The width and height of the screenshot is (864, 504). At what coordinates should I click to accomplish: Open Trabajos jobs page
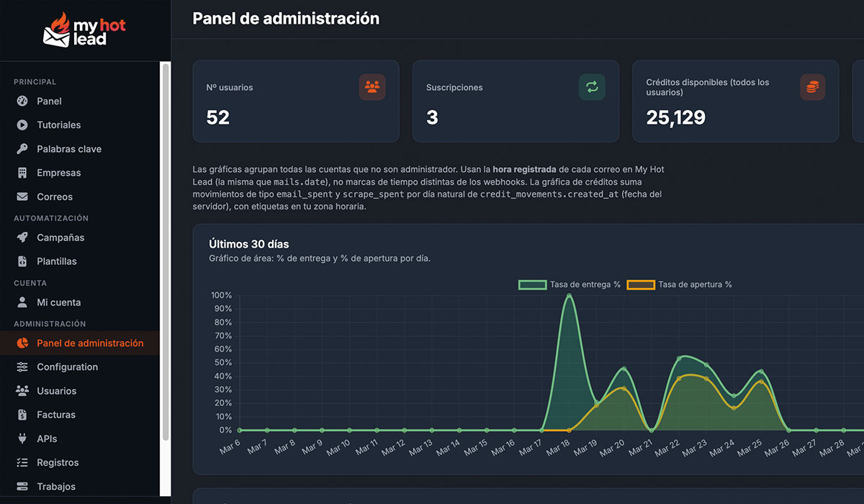coord(80,487)
